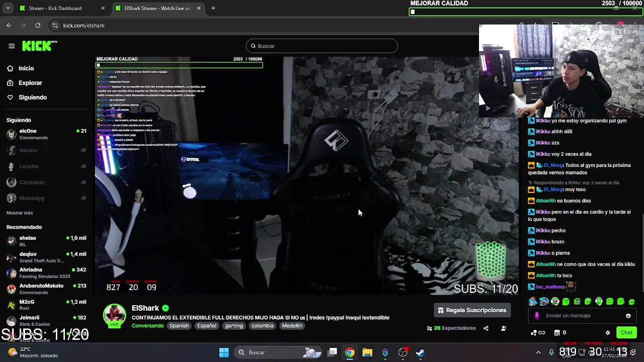Open the tab search dropdown arrow

(x=8, y=8)
